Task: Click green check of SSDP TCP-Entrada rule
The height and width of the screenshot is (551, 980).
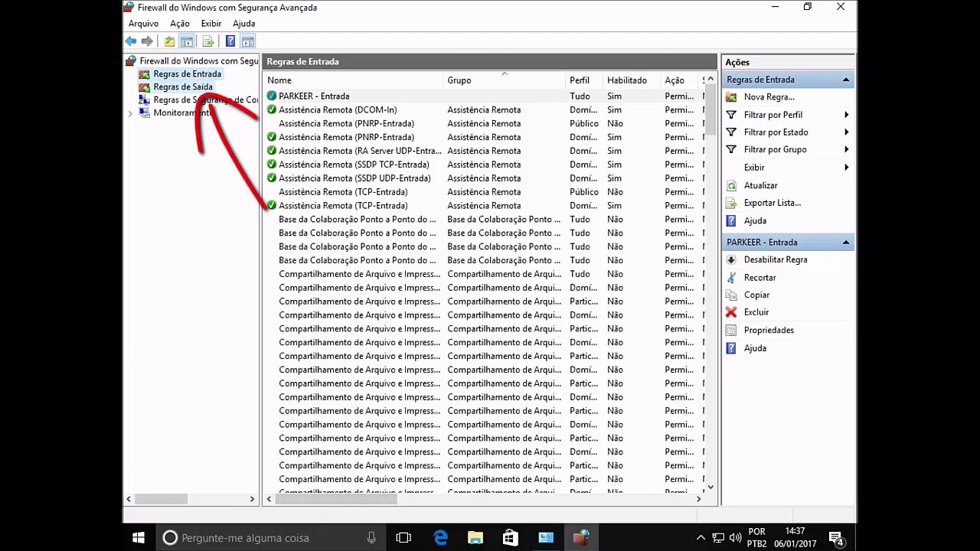Action: (272, 165)
